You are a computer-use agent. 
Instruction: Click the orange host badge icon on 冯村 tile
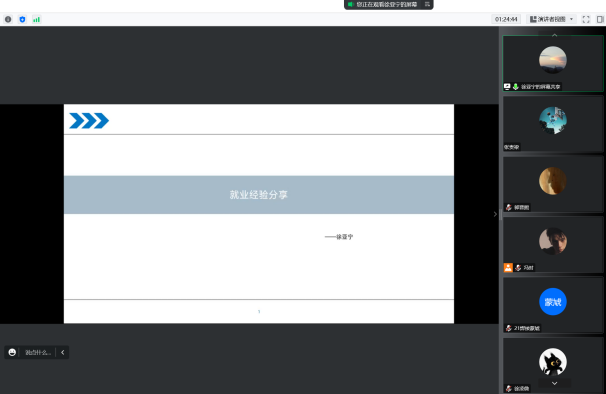click(x=508, y=268)
